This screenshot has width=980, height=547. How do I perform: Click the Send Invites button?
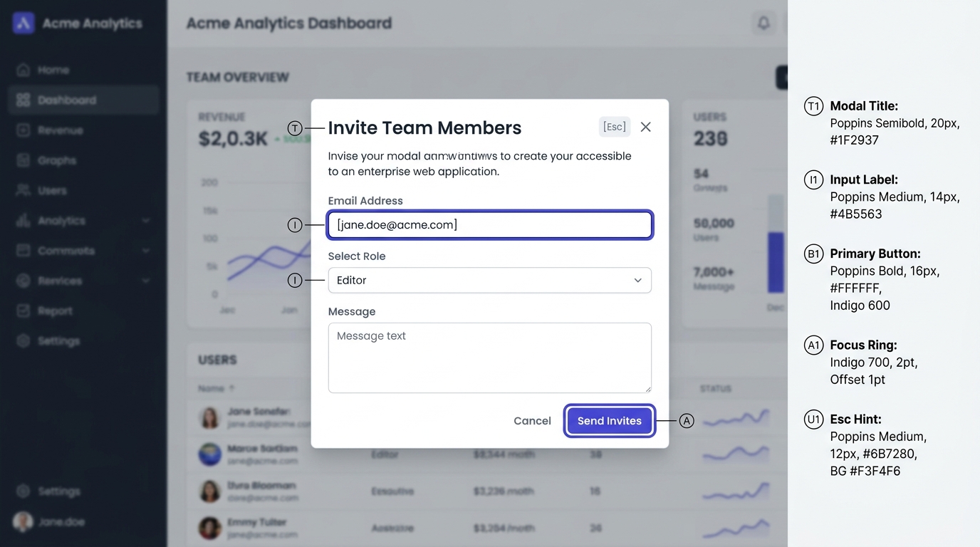(x=609, y=421)
